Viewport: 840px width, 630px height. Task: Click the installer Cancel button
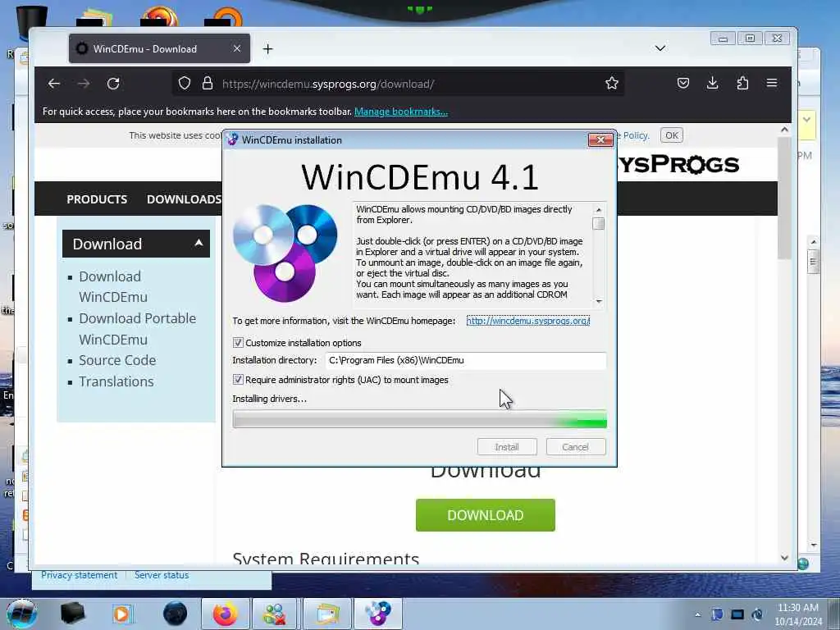click(x=575, y=447)
